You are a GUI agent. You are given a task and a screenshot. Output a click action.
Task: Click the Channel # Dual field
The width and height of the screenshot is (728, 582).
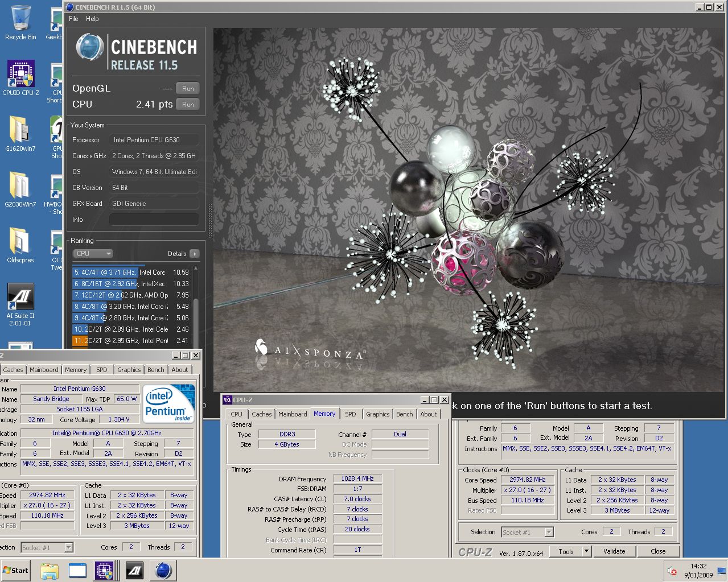click(x=400, y=434)
